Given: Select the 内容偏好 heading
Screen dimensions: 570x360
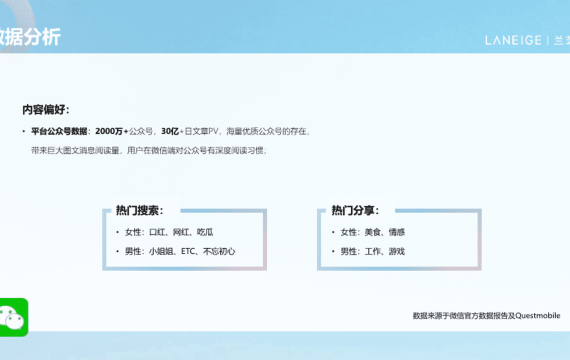Looking at the screenshot, I should [45, 109].
